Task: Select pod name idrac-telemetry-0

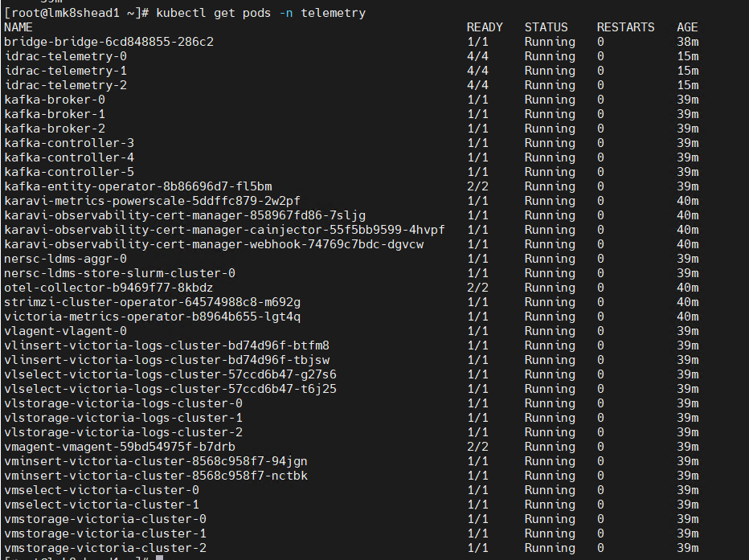Action: pyautogui.click(x=65, y=56)
